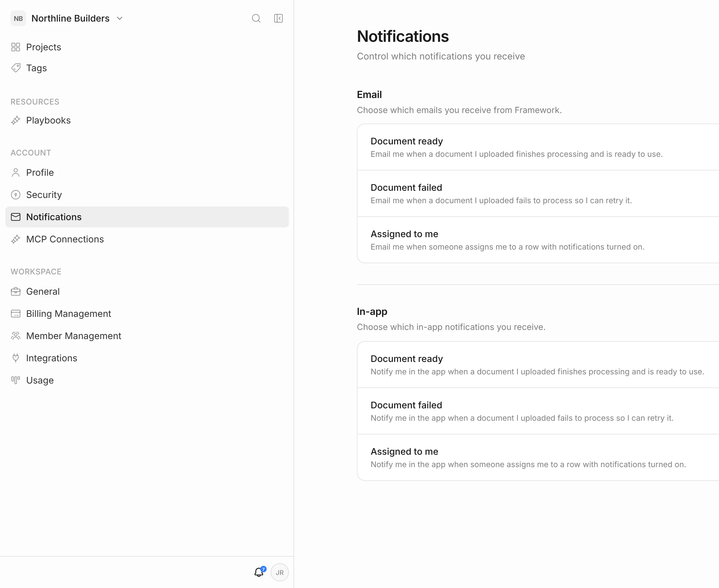Click 'Choose which emails you receive from Framework.'

459,110
